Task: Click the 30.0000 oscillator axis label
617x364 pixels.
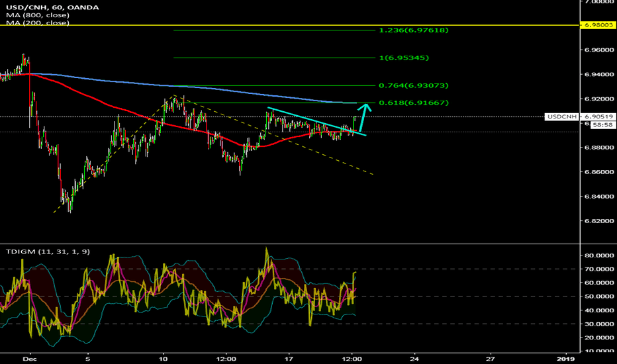Action: click(599, 324)
